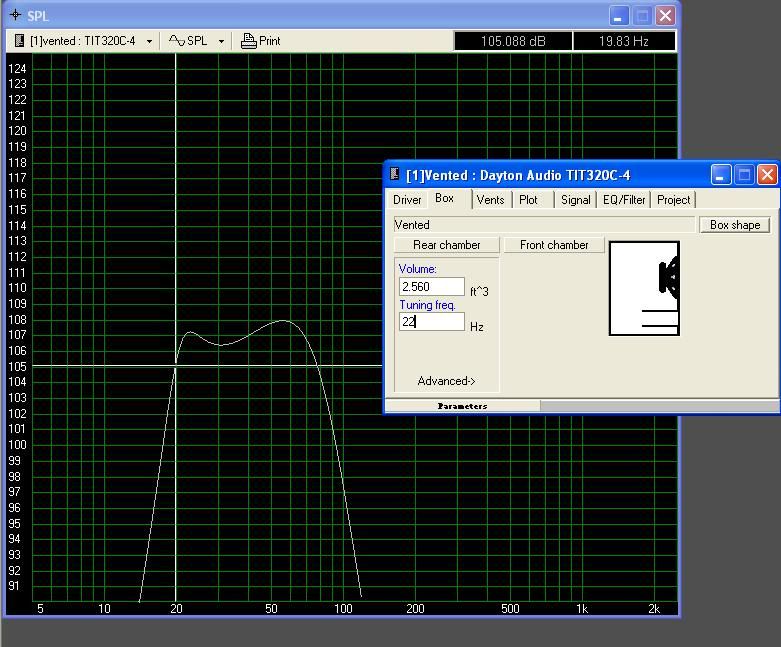Click the Print printer icon

pyautogui.click(x=249, y=41)
